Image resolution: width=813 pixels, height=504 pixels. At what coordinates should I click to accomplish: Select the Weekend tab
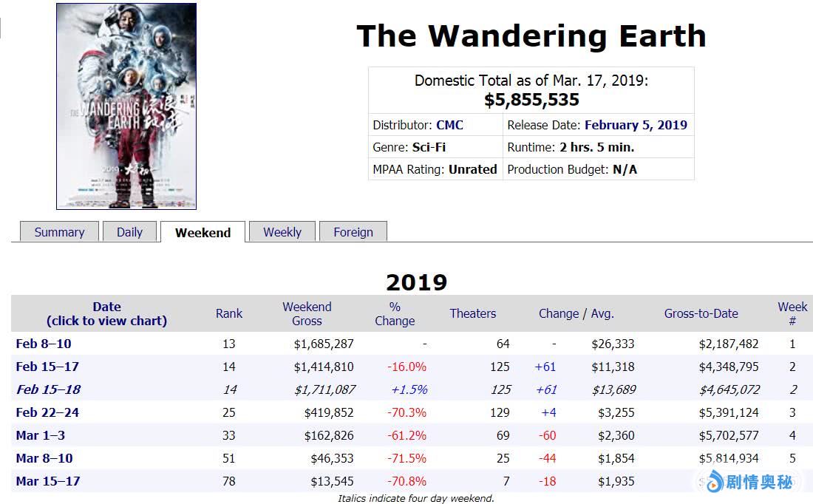click(203, 233)
